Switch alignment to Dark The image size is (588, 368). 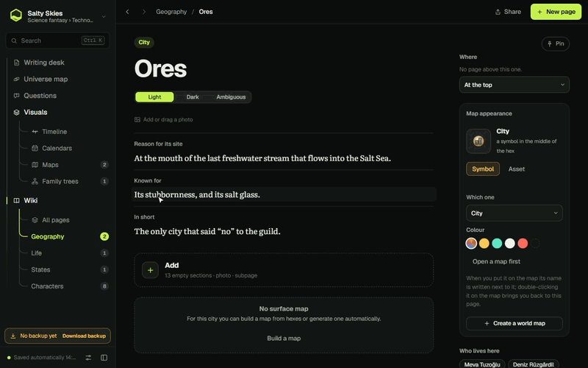(193, 97)
